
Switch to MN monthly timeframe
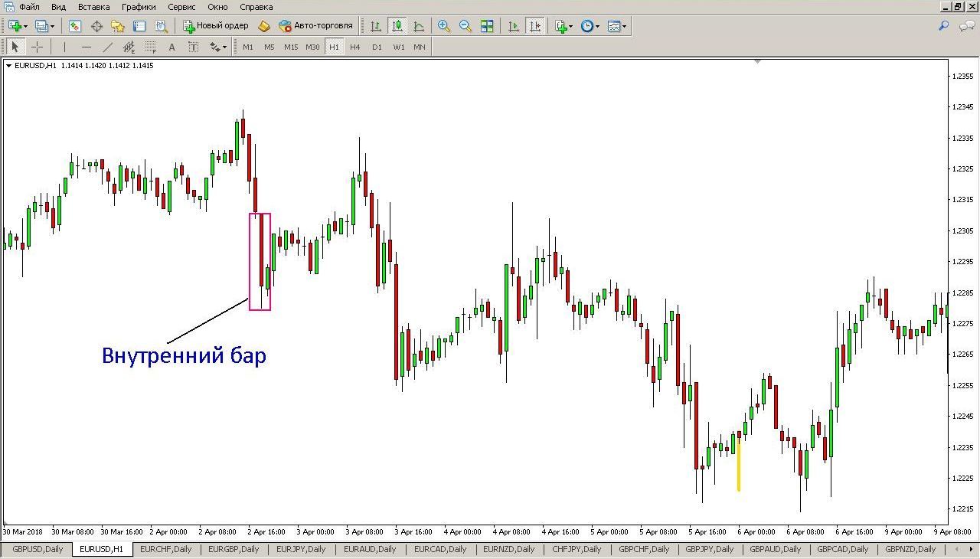tap(420, 47)
